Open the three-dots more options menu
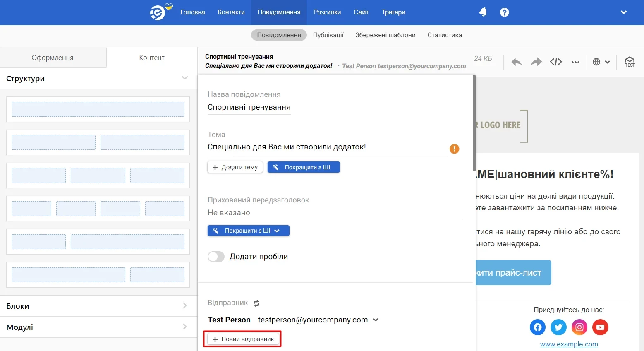 coord(575,62)
